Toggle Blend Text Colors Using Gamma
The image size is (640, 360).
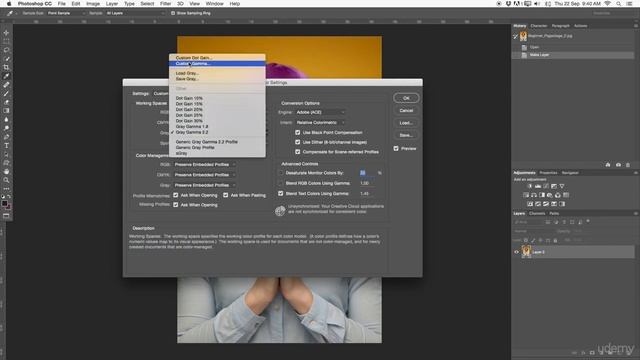pos(280,193)
